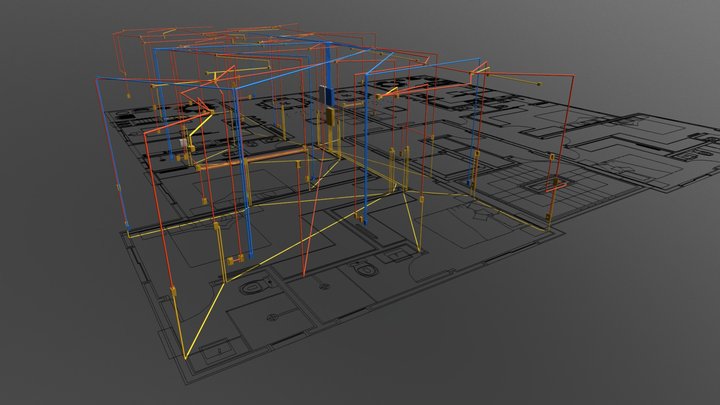Pick the orange rectangular fixture over the tiled grid
The height and width of the screenshot is (405, 720).
click(x=557, y=185)
